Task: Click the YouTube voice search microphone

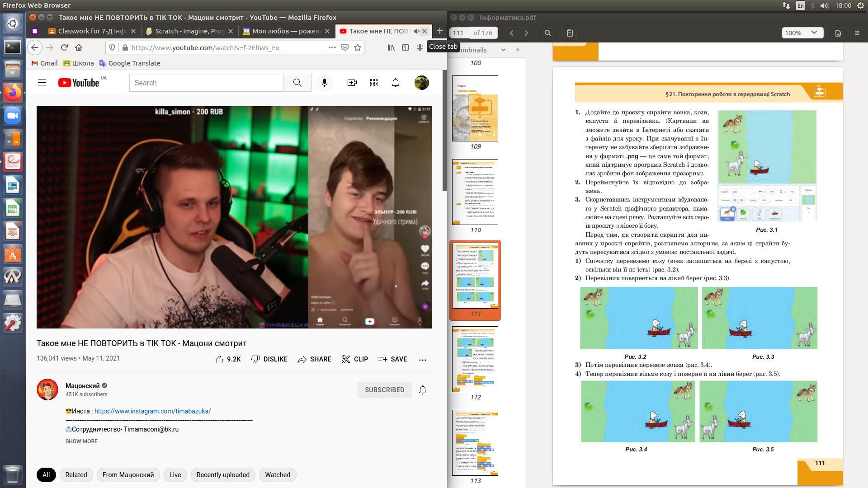Action: tap(324, 83)
